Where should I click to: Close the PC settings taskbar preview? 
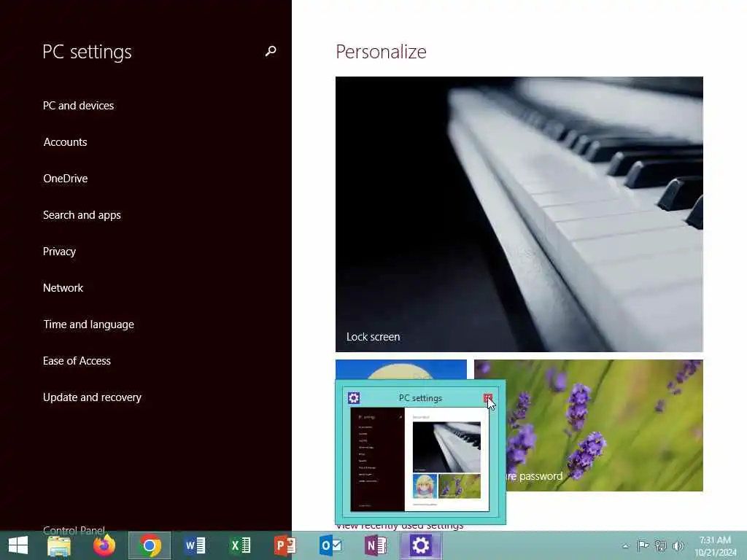pos(488,398)
